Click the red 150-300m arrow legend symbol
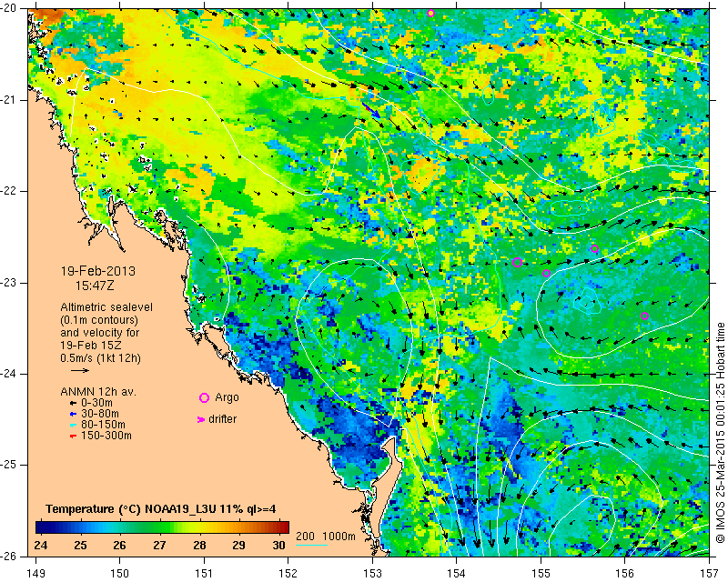Viewport: 728px width, 582px height. tap(73, 436)
